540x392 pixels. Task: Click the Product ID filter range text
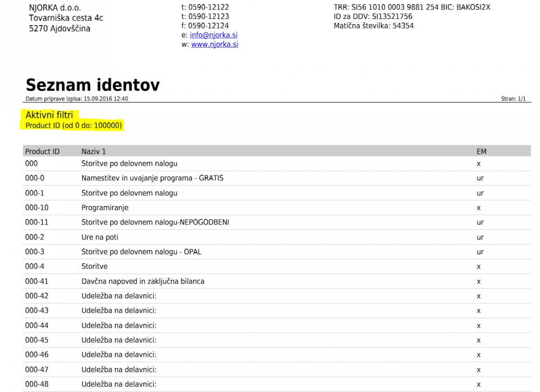point(74,126)
